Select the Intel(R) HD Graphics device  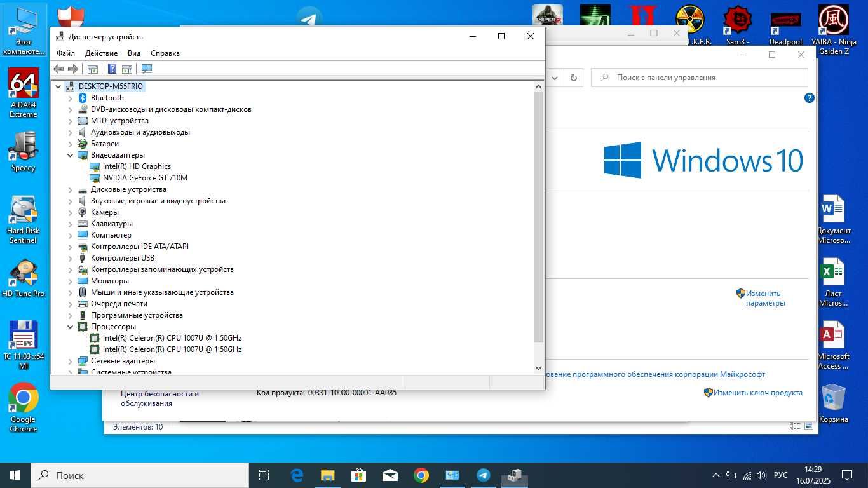tap(137, 166)
